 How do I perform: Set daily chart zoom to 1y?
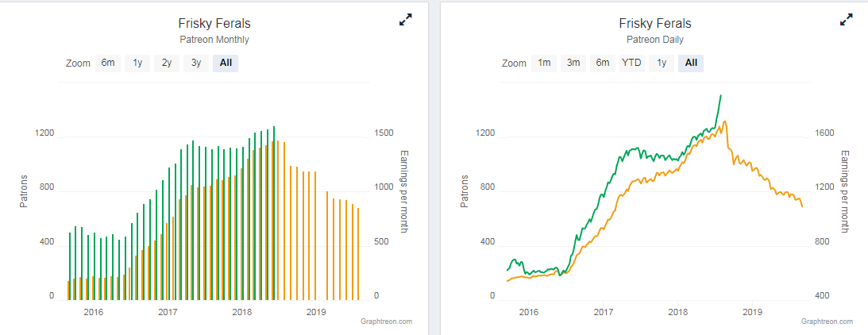click(661, 64)
